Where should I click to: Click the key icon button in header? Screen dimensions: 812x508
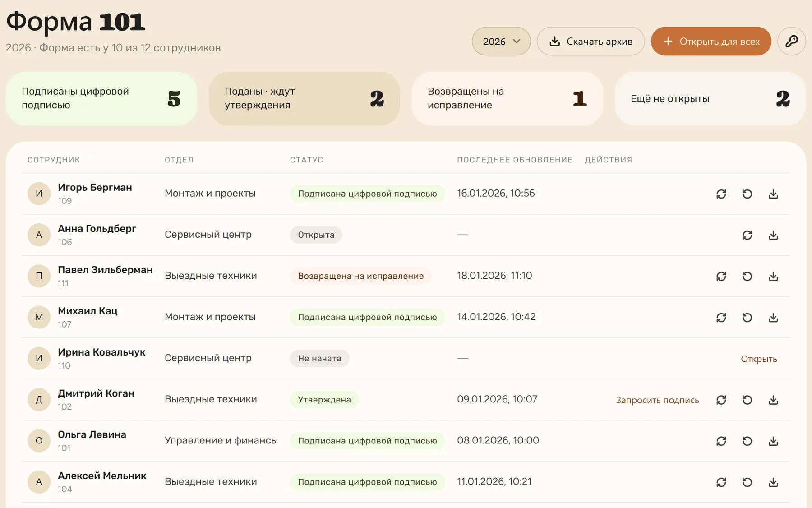[x=791, y=41]
